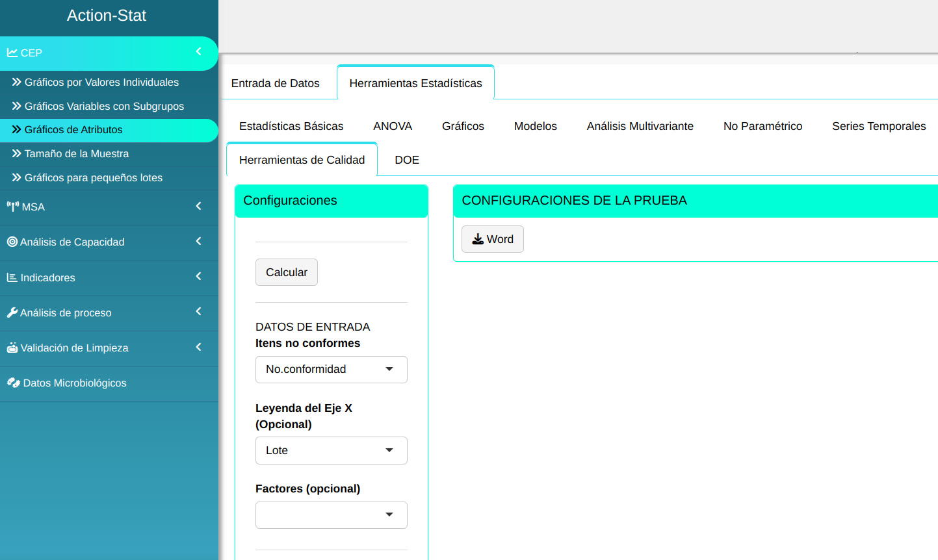This screenshot has width=938, height=560.
Task: Click the Datos Microbiológicos icon
Action: (14, 383)
